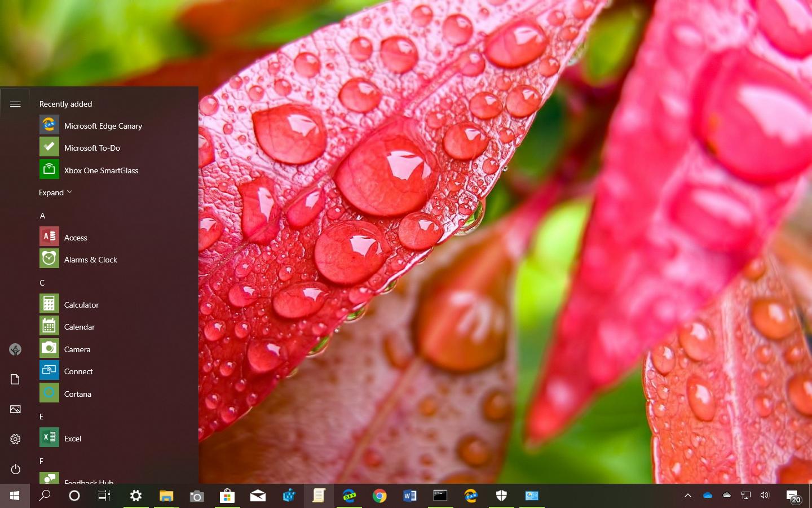Screen dimensions: 812x508
Task: Open the volume control in the system tray
Action: point(764,496)
